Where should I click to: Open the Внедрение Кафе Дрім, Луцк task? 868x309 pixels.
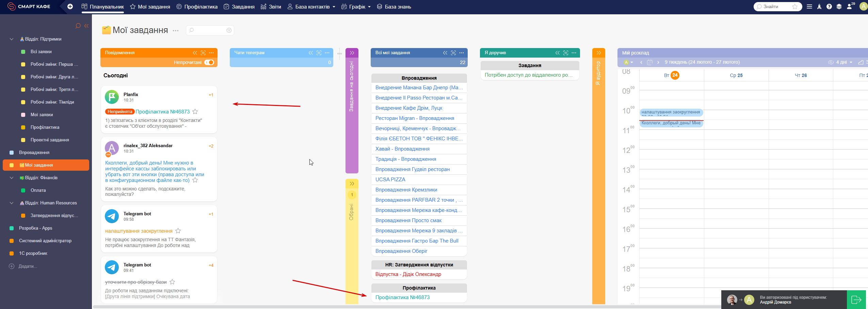(x=409, y=108)
